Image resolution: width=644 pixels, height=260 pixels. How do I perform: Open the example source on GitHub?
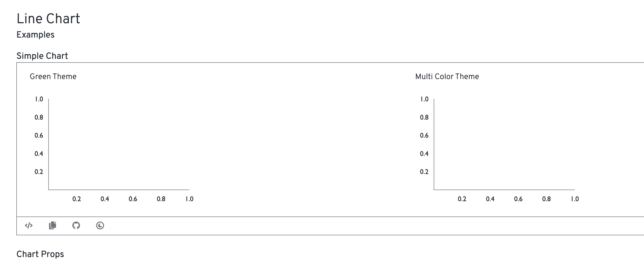point(76,226)
